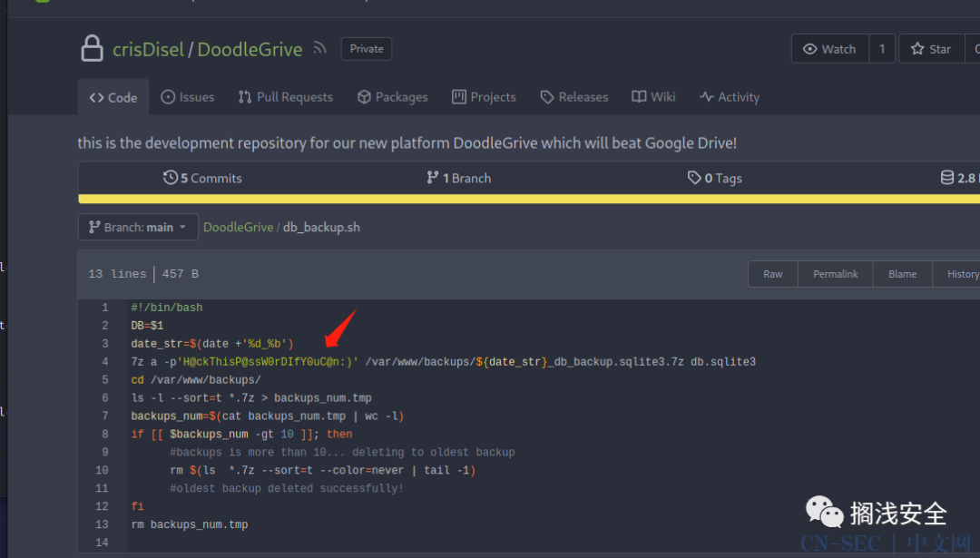Viewport: 980px width, 558px height.
Task: Open the crisDisel owner link
Action: click(x=148, y=49)
